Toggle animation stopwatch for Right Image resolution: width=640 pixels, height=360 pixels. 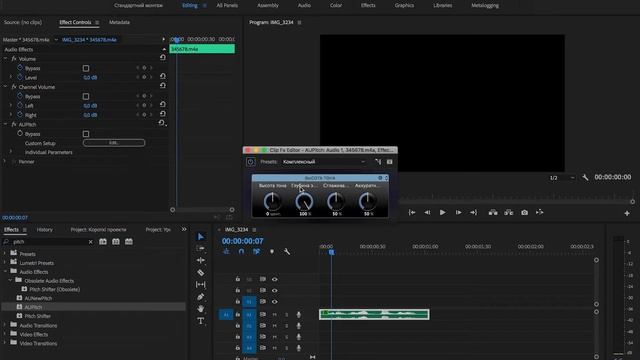point(20,115)
